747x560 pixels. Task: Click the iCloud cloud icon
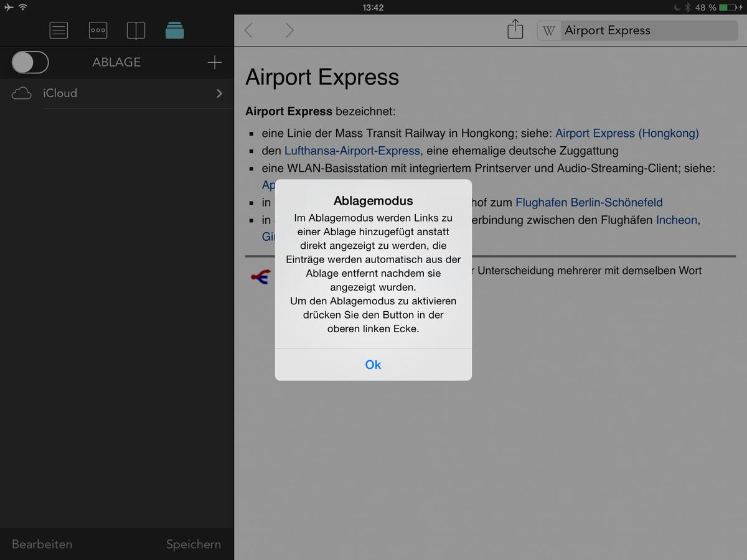tap(22, 93)
